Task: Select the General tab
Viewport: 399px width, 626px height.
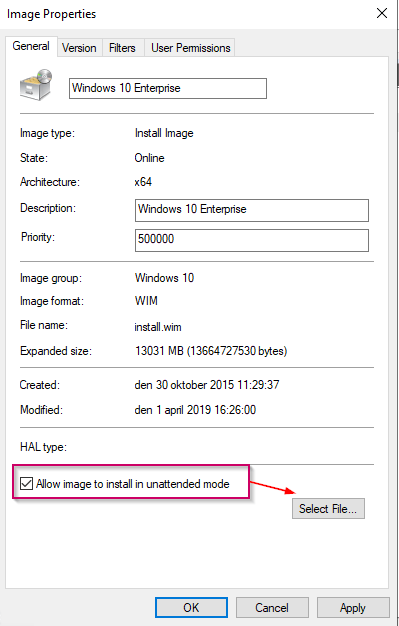Action: point(31,46)
